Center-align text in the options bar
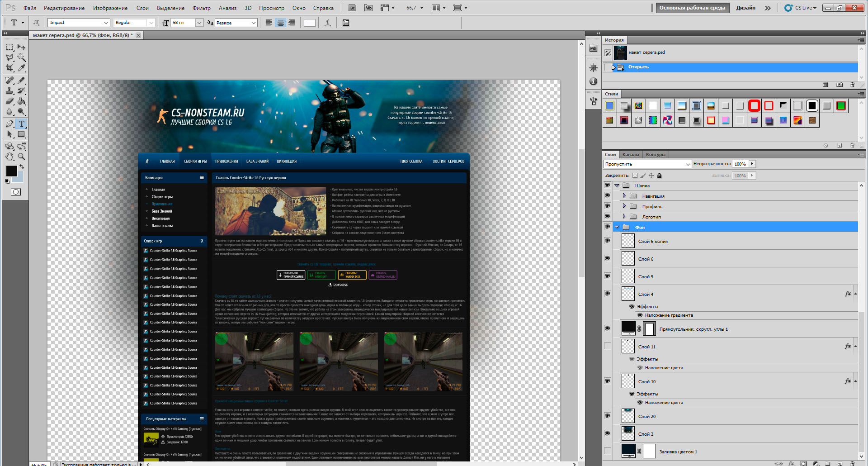The width and height of the screenshot is (868, 466). click(281, 23)
